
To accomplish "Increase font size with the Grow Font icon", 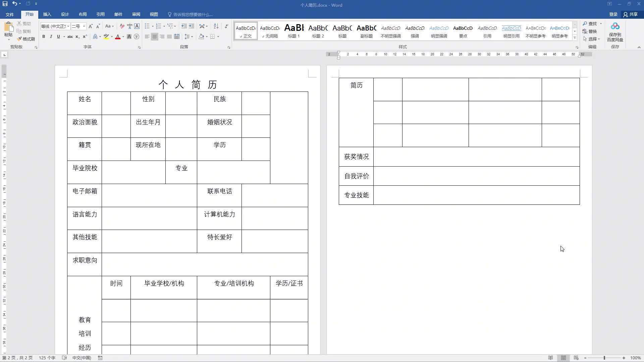I will (90, 26).
